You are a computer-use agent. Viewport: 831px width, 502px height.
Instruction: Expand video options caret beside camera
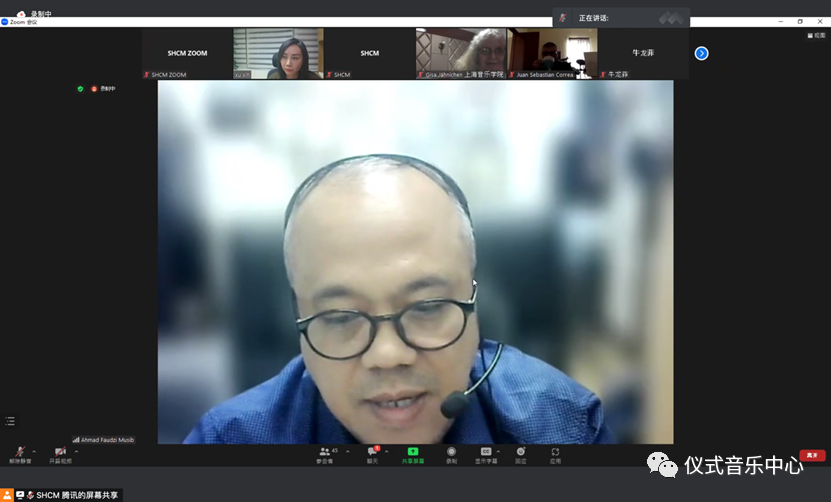(76, 451)
